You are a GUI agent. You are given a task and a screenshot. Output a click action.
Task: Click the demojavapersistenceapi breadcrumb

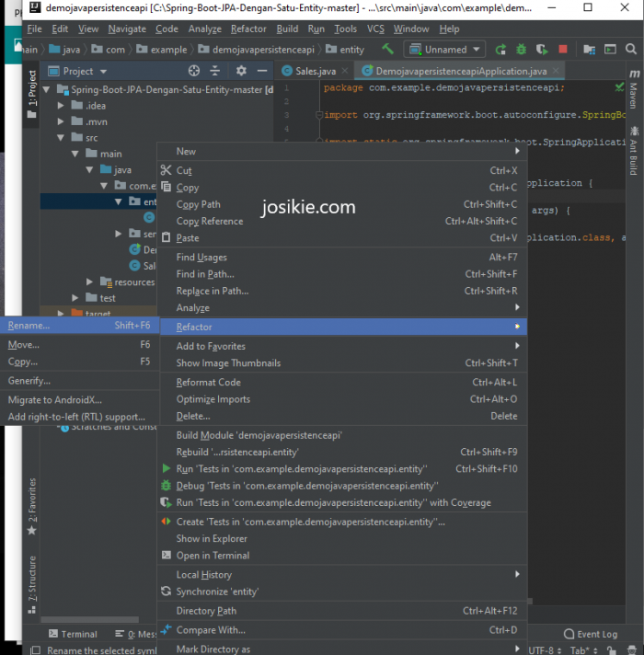[x=256, y=50]
